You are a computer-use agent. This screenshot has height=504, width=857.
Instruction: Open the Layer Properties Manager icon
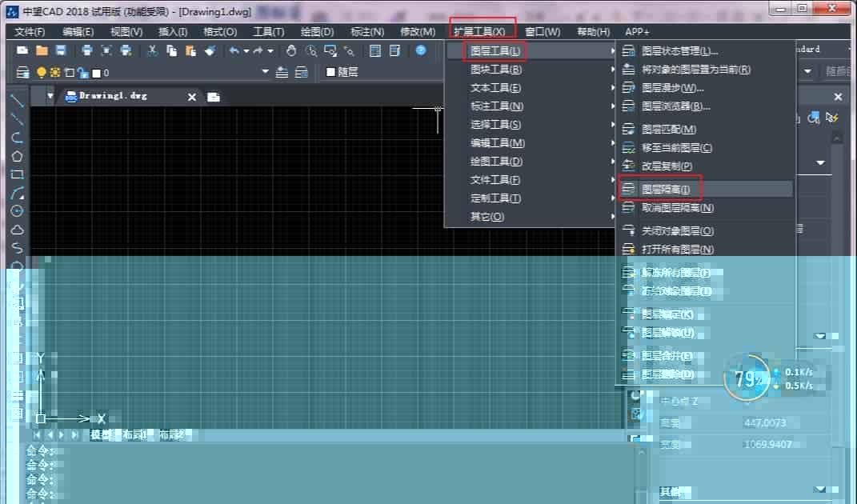22,72
